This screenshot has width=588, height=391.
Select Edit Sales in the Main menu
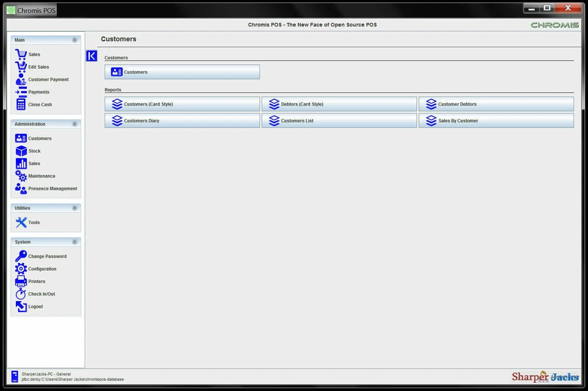click(20, 66)
